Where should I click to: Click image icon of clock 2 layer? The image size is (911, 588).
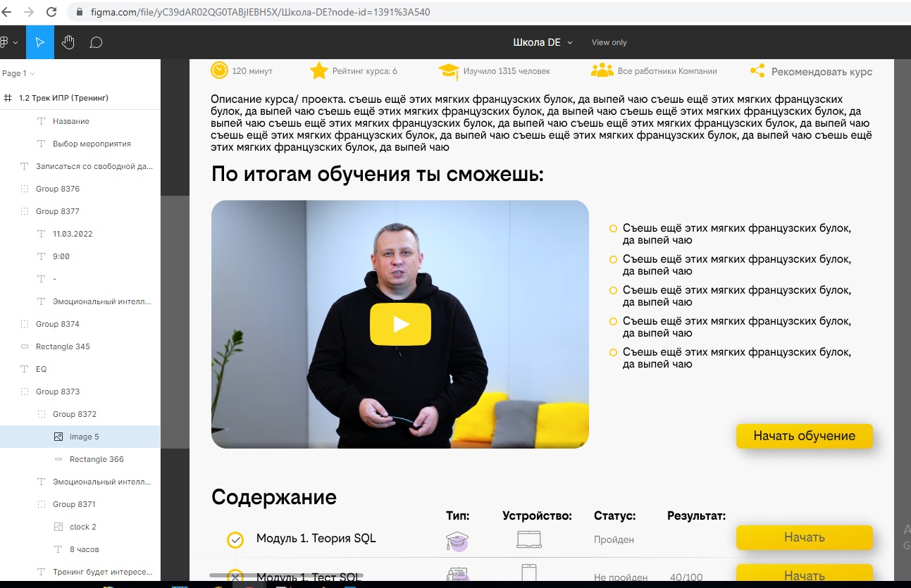[58, 527]
